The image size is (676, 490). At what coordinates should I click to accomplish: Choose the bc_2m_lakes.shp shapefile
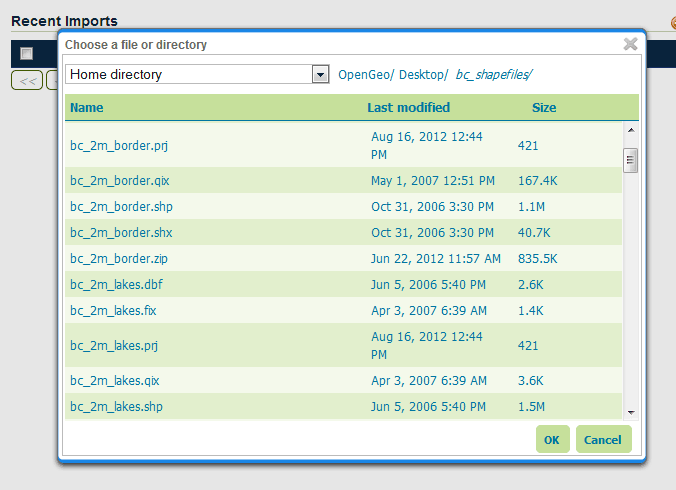(x=116, y=407)
